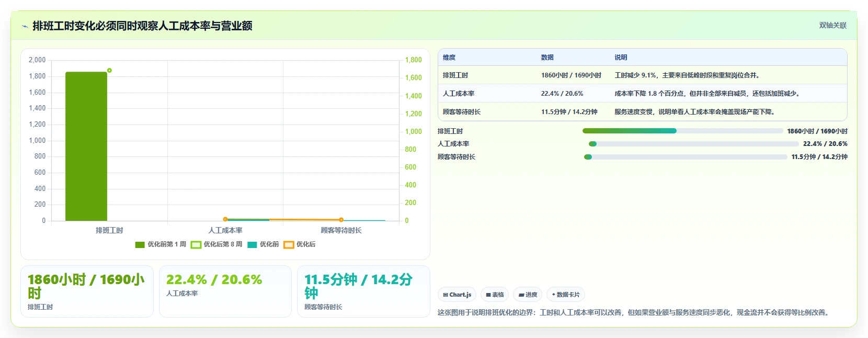Select the Chart.js chip
868x338 pixels.
coord(457,295)
